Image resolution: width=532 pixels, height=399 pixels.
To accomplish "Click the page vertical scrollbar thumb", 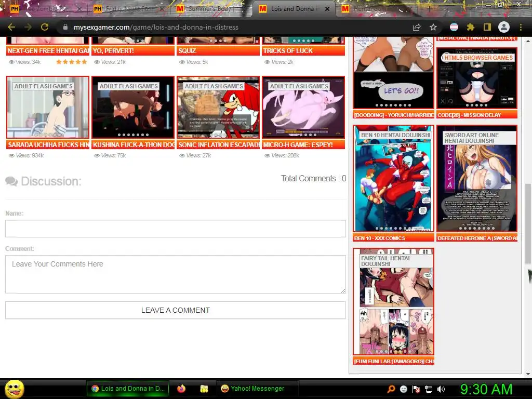I will (x=528, y=224).
